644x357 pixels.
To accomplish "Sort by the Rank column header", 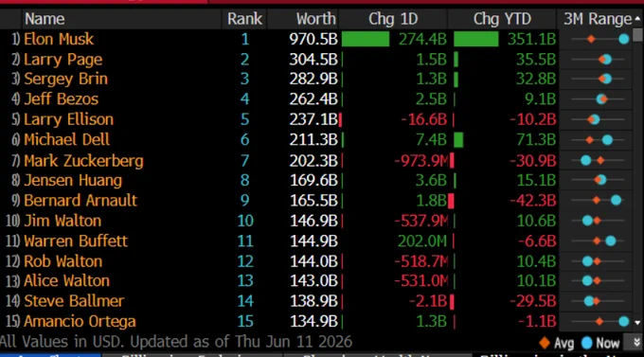I will click(x=244, y=19).
